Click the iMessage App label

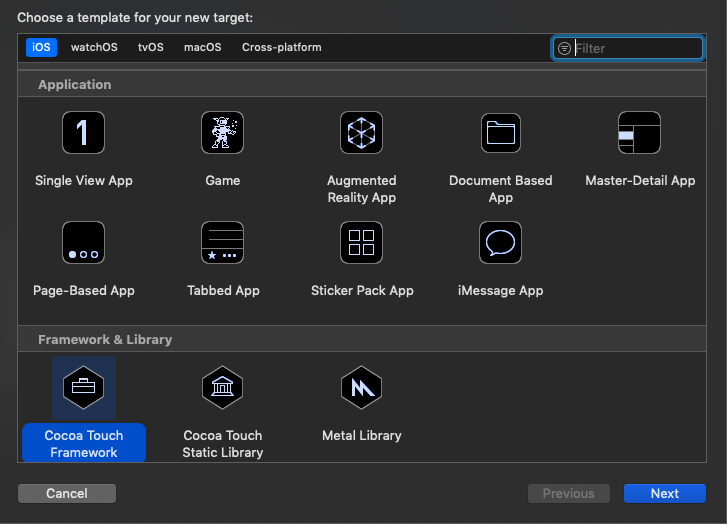(500, 291)
